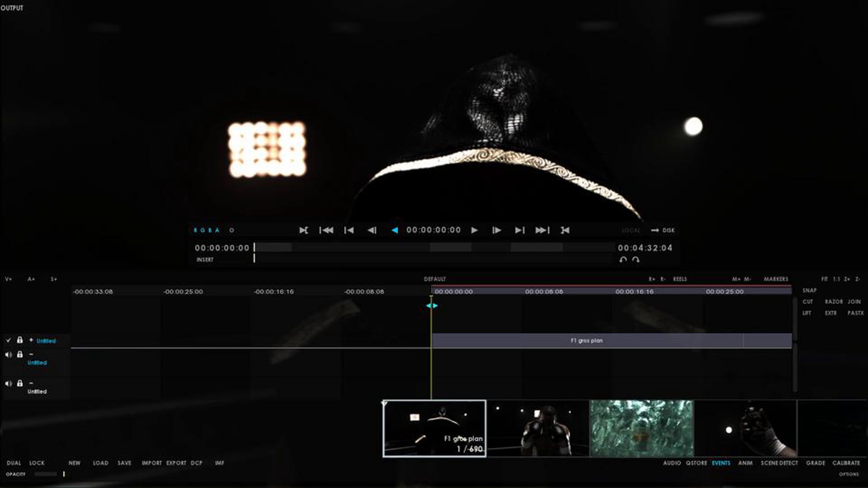Screen dimensions: 868x488
Task: Toggle the video track enable checkmark
Action: pos(8,340)
